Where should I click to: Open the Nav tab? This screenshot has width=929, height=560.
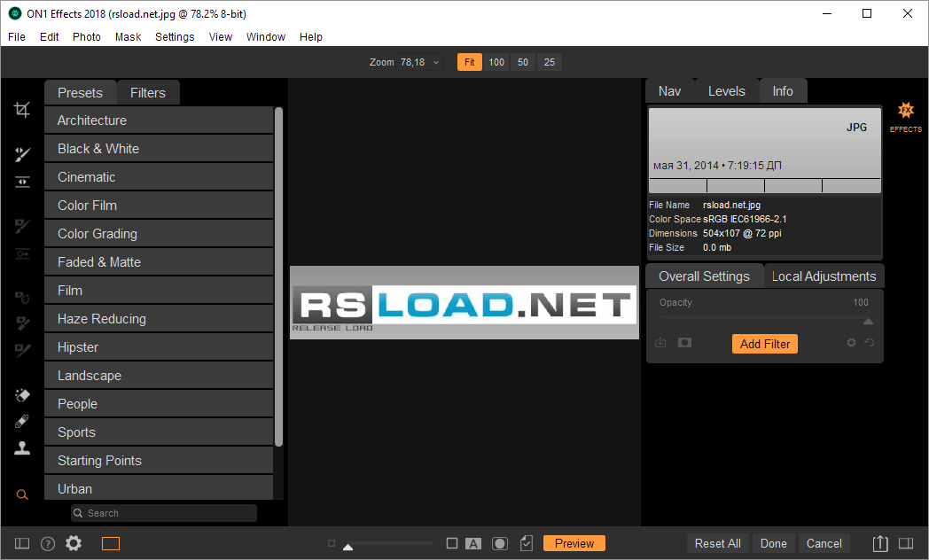[x=669, y=91]
